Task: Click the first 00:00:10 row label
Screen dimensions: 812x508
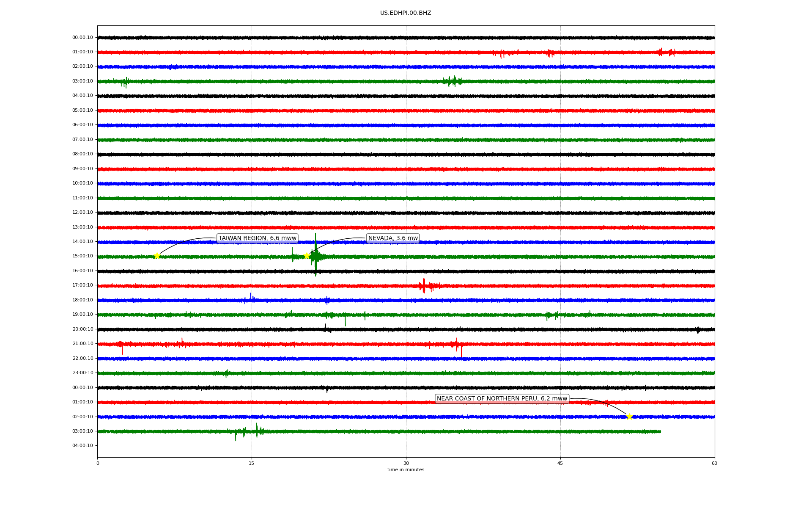Action: click(82, 38)
